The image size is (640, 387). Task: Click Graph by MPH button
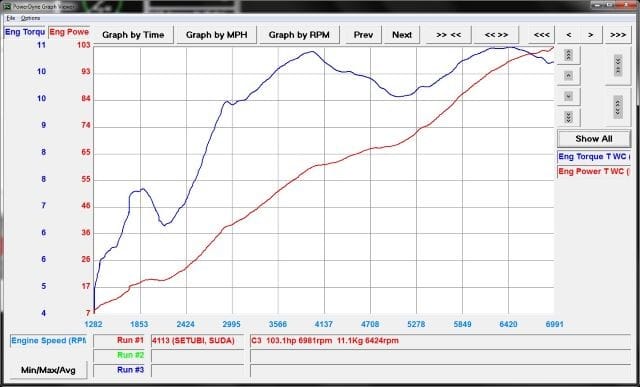216,35
